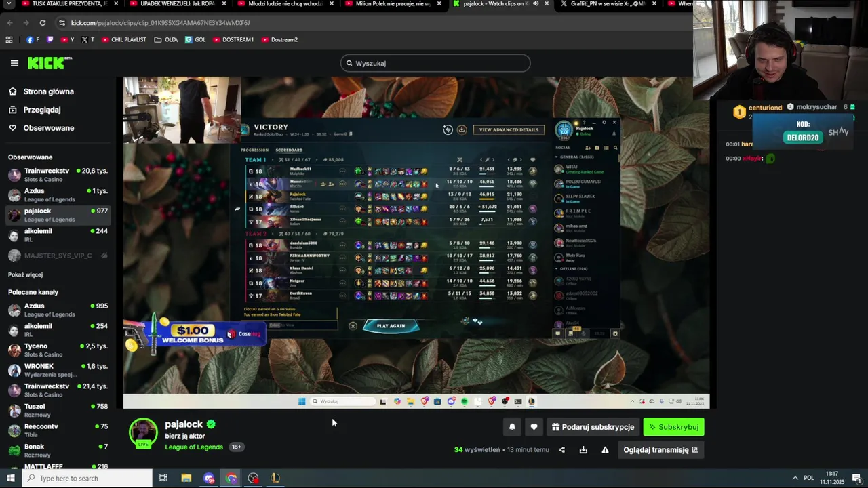The image size is (868, 488).
Task: Open Reecoontv recommended channel
Action: tap(58, 430)
